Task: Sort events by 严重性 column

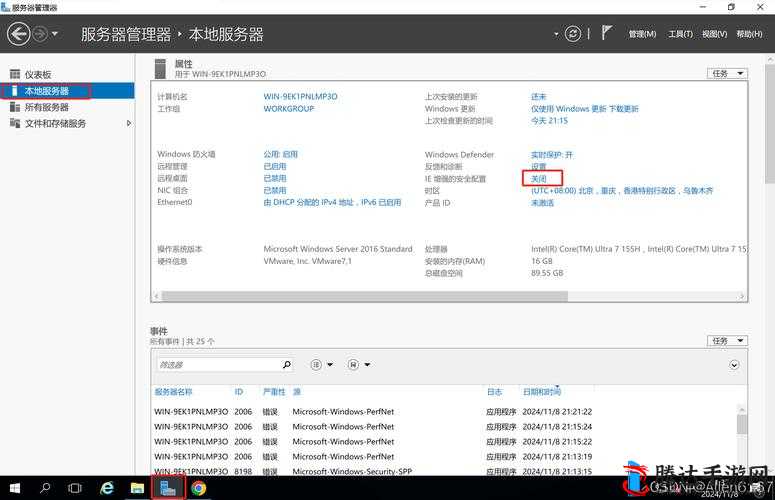Action: click(x=274, y=392)
